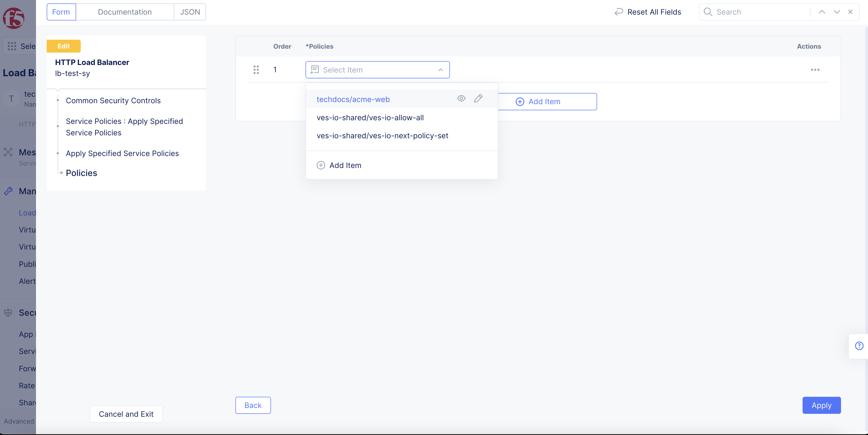Click inside the Search field
Viewport: 868px width, 435px height.
coord(755,12)
